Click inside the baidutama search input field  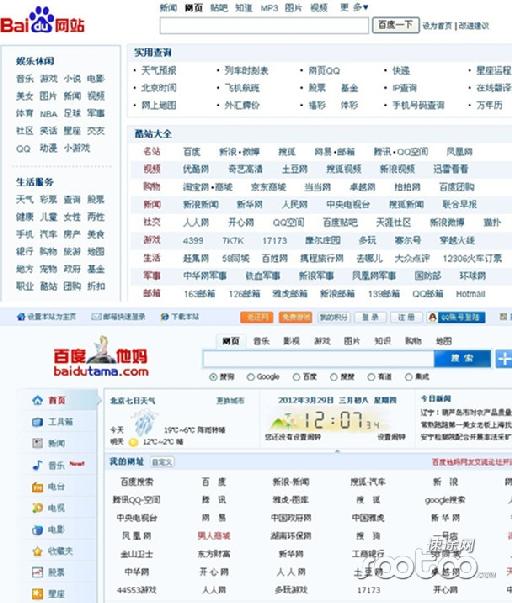319,359
